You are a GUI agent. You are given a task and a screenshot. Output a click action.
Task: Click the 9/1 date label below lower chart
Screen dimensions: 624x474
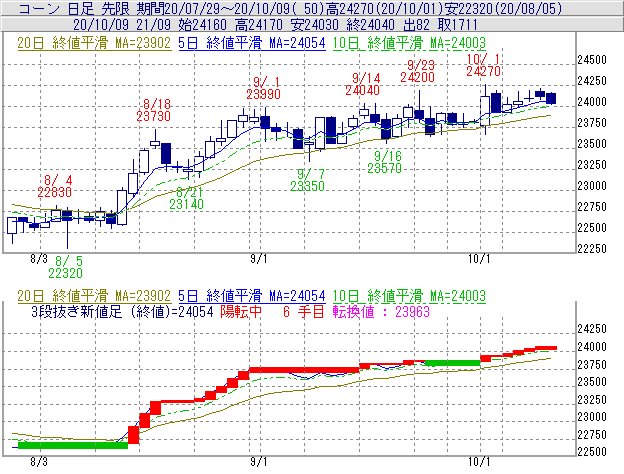259,462
